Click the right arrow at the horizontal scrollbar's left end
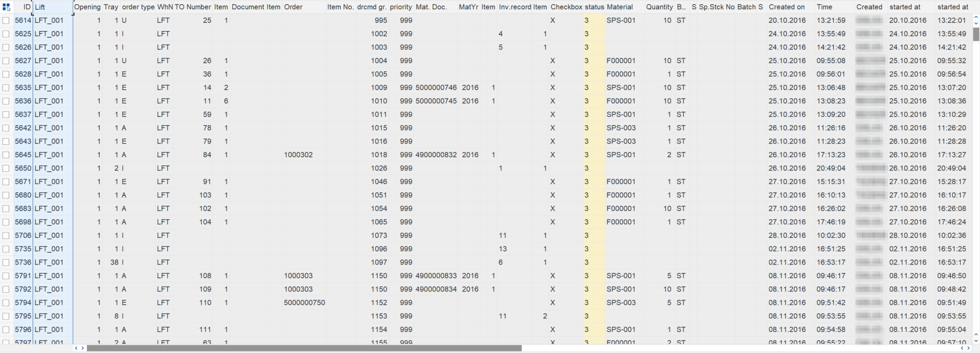Image resolution: width=980 pixels, height=353 pixels. pyautogui.click(x=83, y=348)
